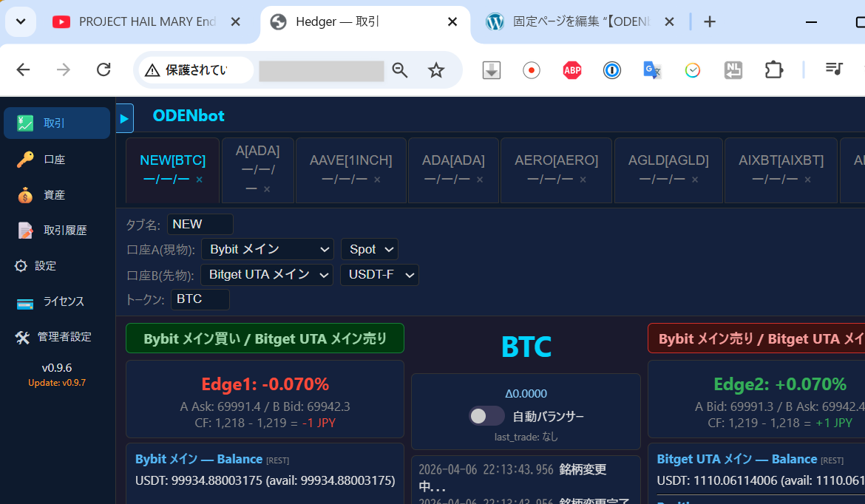Click the ライセンス card icon
This screenshot has height=504, width=865.
point(25,302)
